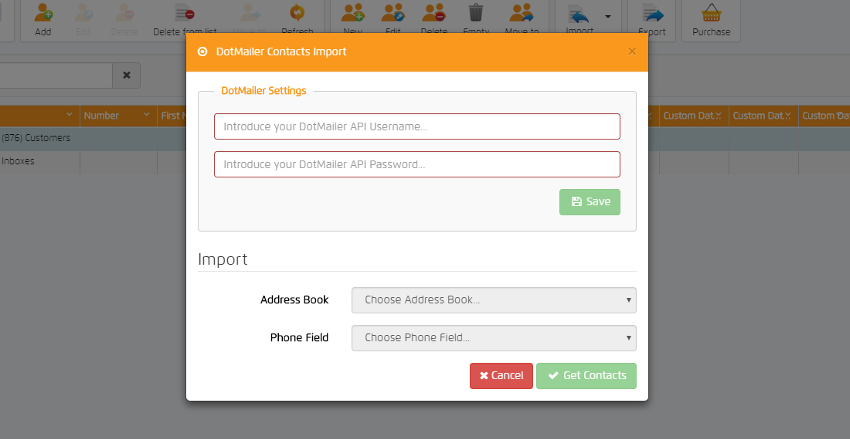Click the New group icon with two people
Viewport: 850px width, 439px height.
(x=353, y=12)
